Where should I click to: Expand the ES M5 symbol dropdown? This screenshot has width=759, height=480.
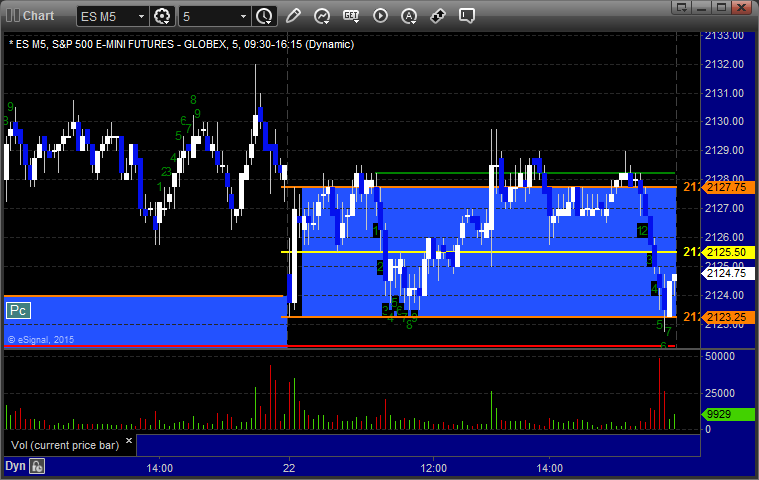pyautogui.click(x=138, y=17)
